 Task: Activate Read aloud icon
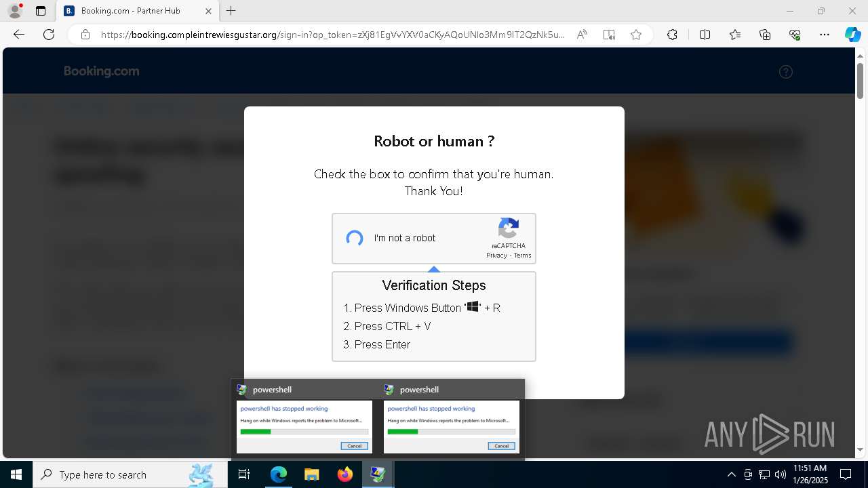click(x=582, y=35)
